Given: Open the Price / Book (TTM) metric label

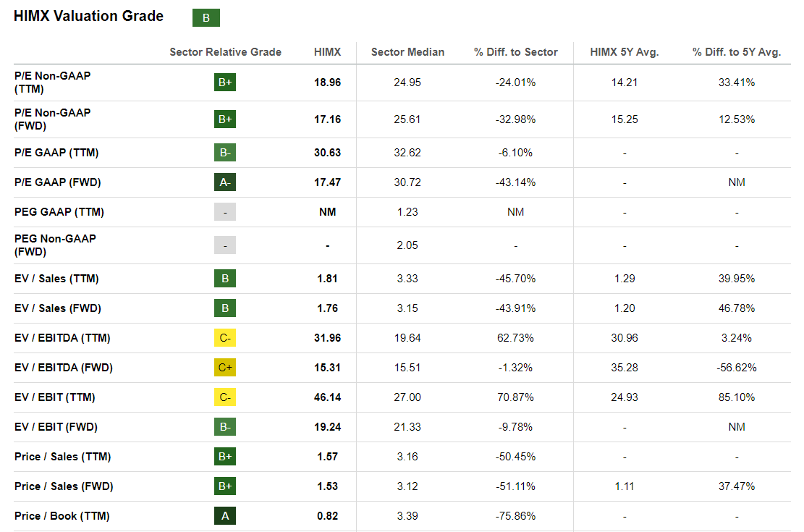Looking at the screenshot, I should point(62,516).
